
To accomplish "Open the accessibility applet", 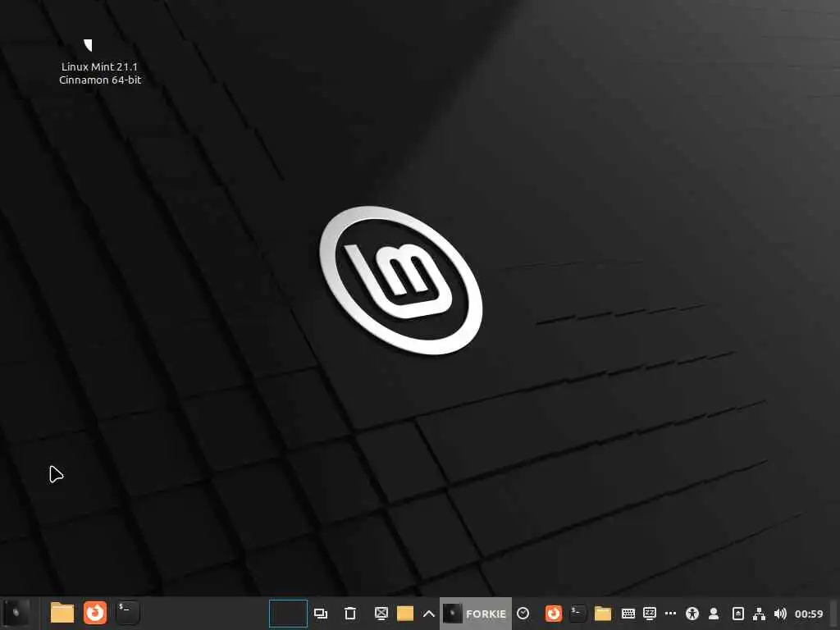I will tap(692, 614).
